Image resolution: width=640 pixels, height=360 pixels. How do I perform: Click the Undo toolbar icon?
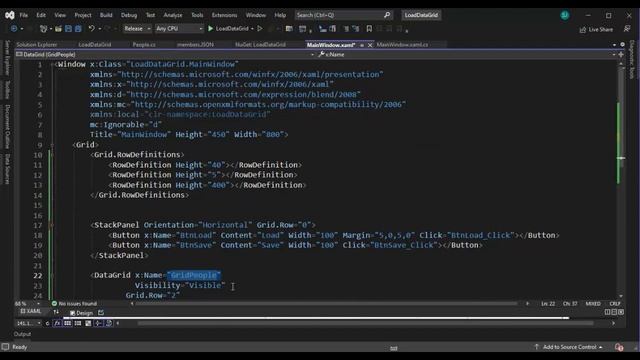tap(91, 29)
